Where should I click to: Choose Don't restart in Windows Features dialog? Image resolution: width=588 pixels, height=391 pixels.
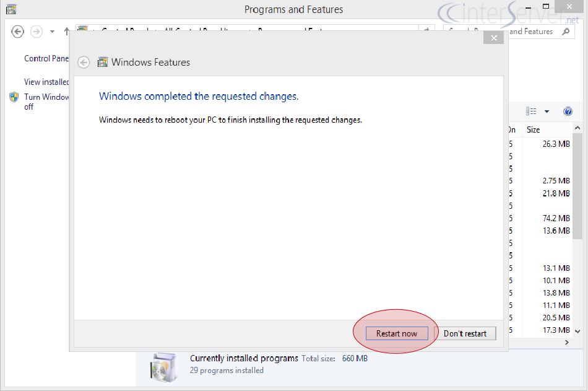coord(465,333)
